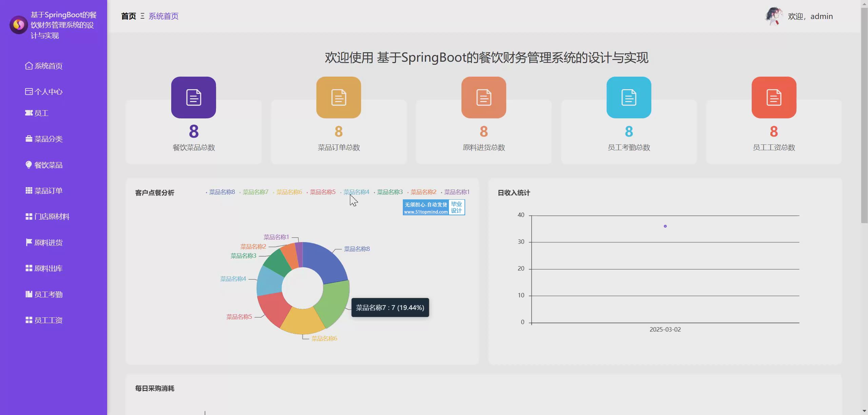868x415 pixels.
Task: Expand the 原料进货 sidebar menu
Action: (48, 243)
